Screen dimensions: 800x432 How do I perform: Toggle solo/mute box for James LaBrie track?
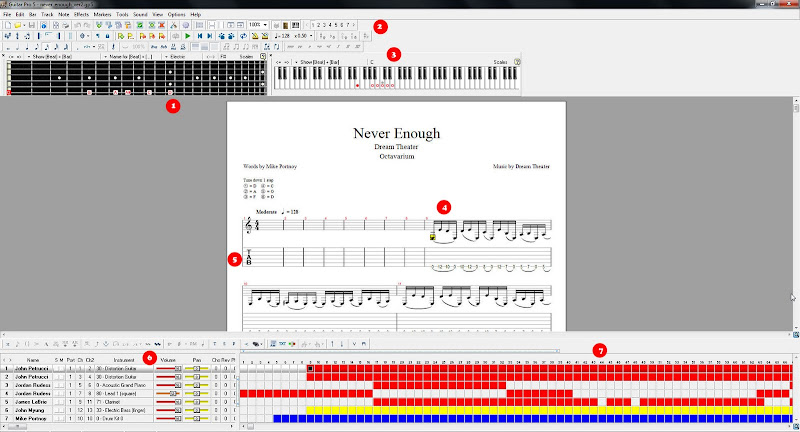pyautogui.click(x=59, y=402)
